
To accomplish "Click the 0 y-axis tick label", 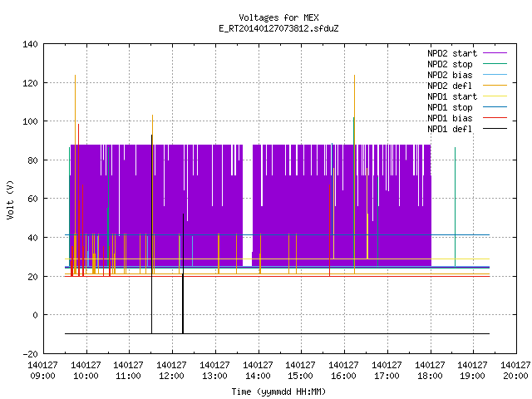I will tap(35, 316).
